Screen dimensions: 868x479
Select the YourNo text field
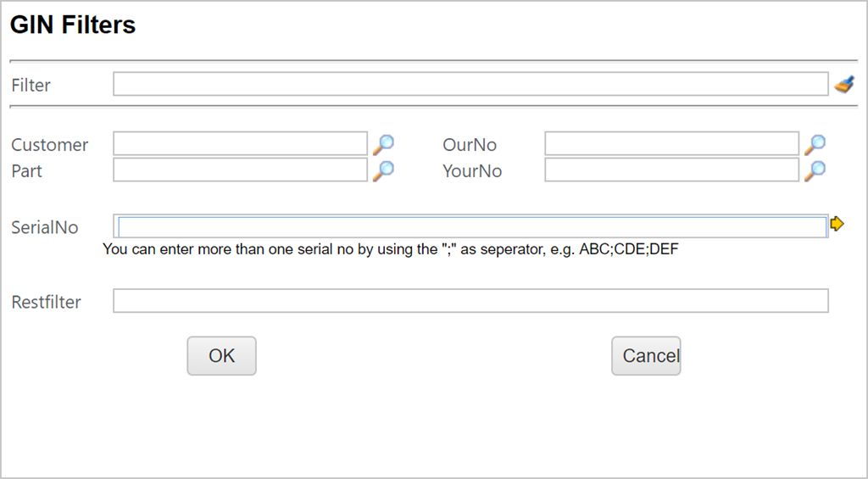coord(671,170)
